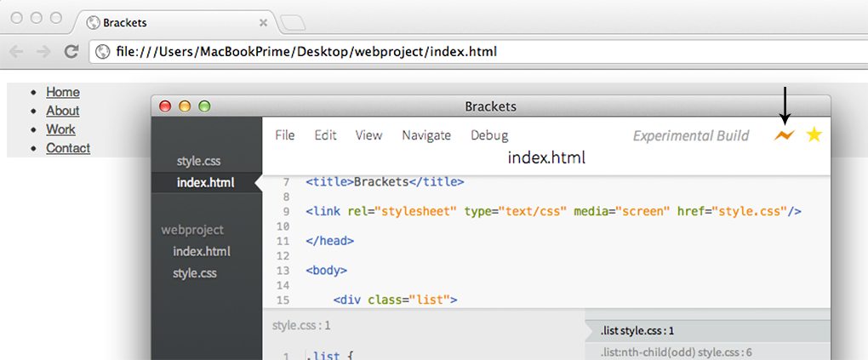The image size is (868, 360).
Task: Follow the Home link on the page
Action: [x=63, y=92]
